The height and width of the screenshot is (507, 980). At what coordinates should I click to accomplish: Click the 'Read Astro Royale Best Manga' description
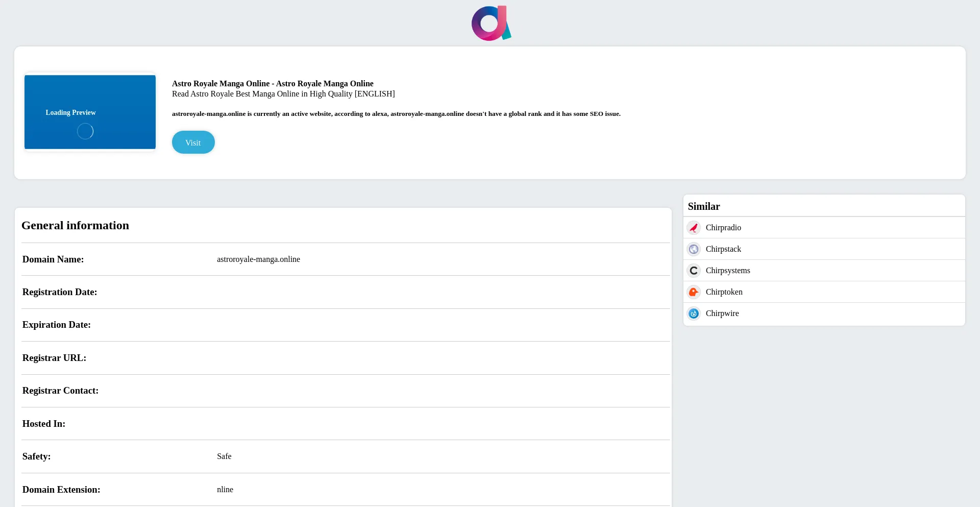[283, 94]
